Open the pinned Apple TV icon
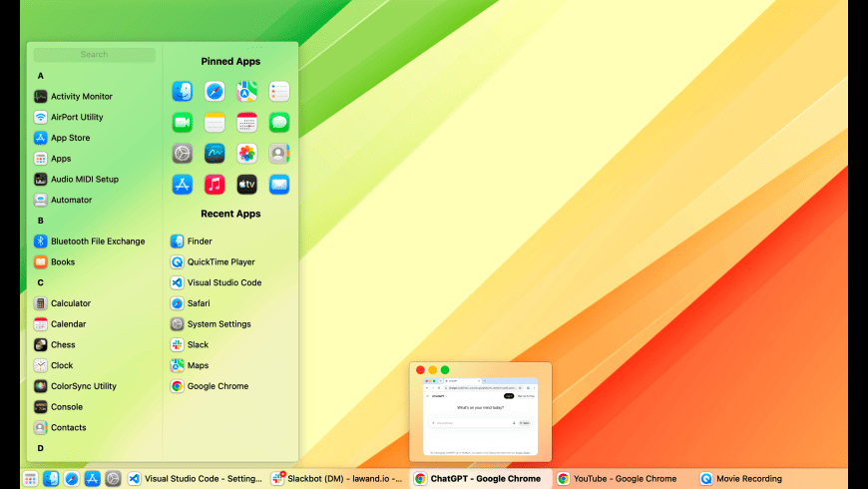Image resolution: width=868 pixels, height=489 pixels. pos(246,185)
